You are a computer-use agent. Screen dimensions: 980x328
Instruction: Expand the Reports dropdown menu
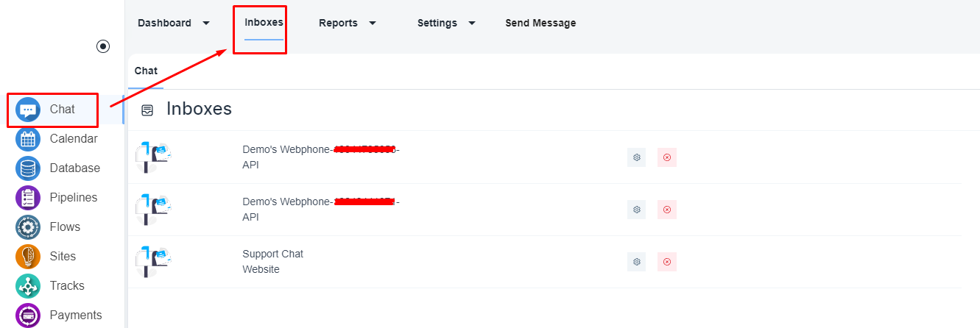[348, 23]
